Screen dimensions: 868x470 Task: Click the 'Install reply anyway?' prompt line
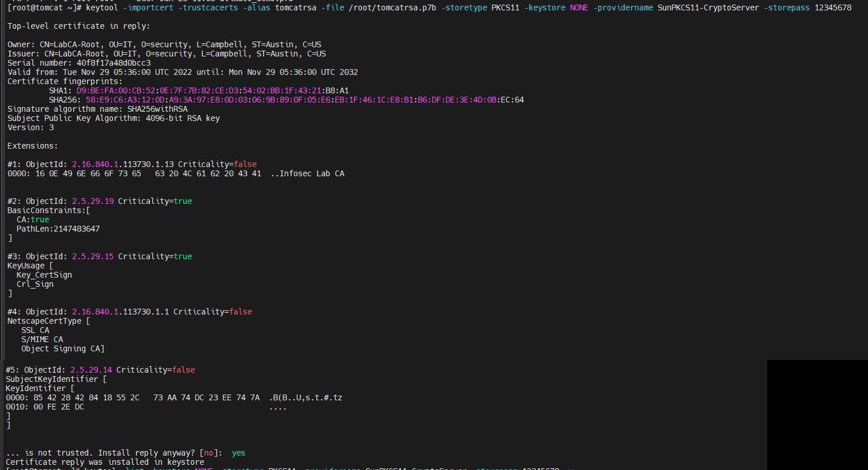[126, 453]
